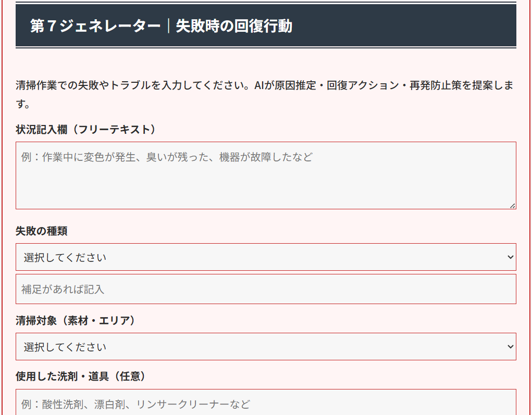Click the 選択してください text under 失敗の種類
This screenshot has width=532, height=415.
[x=65, y=257]
